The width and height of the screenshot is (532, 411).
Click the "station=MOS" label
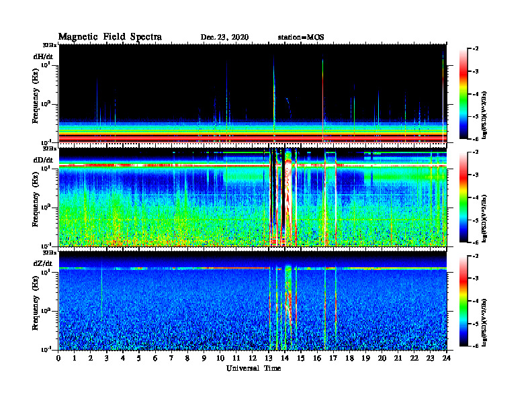301,38
